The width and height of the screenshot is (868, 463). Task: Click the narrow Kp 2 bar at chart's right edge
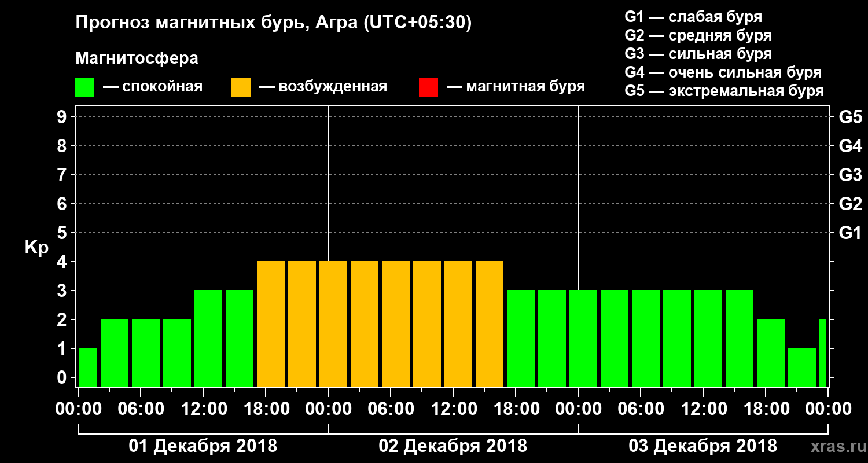823,352
